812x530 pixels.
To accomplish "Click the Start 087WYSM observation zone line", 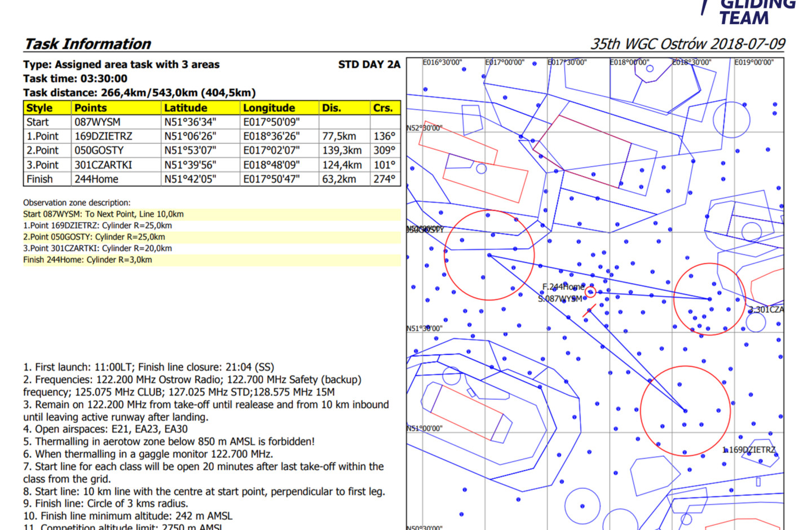I will click(103, 214).
